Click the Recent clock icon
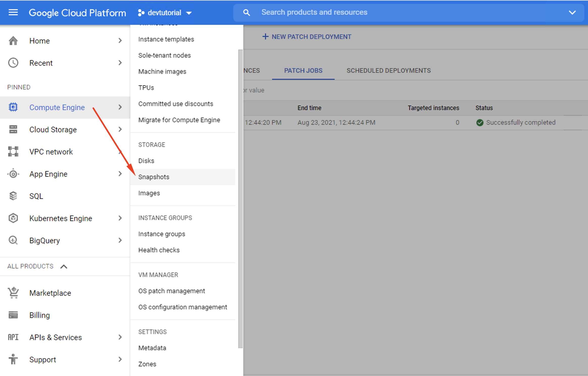 coord(13,63)
